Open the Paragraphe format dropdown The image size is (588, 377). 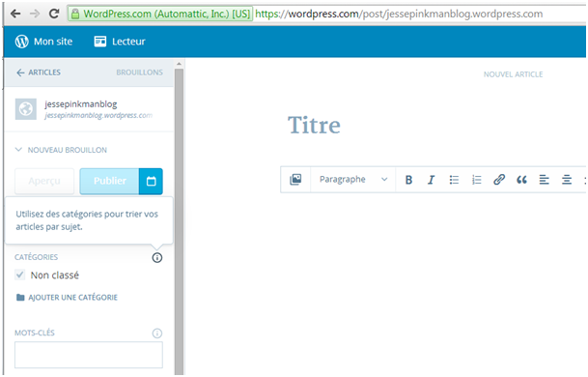[352, 180]
